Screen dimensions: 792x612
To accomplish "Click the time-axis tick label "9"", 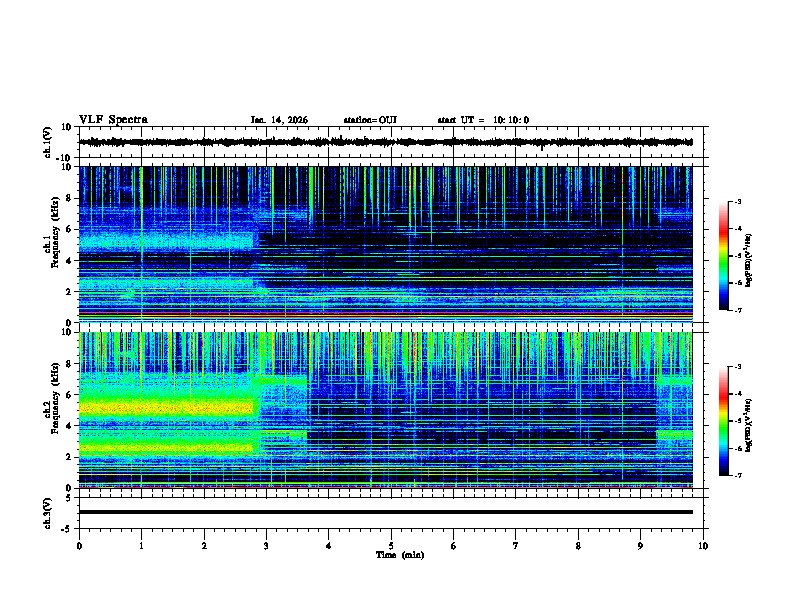I will [640, 546].
